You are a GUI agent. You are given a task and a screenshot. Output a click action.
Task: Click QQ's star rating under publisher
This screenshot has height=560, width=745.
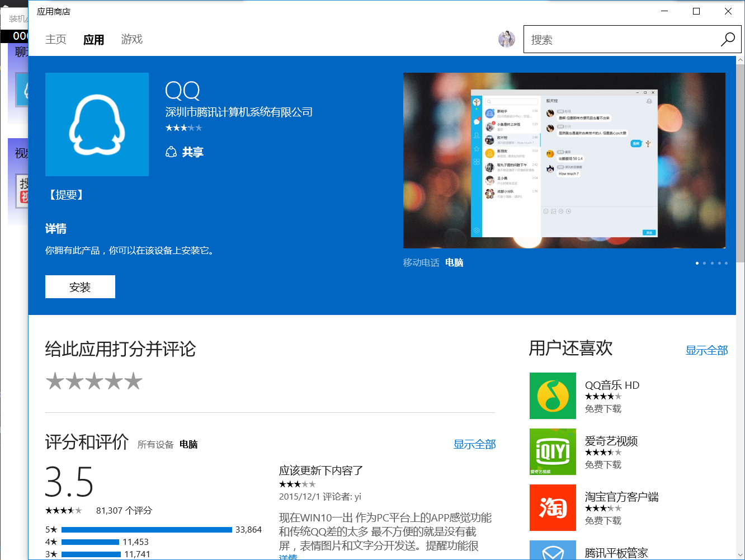(x=184, y=128)
